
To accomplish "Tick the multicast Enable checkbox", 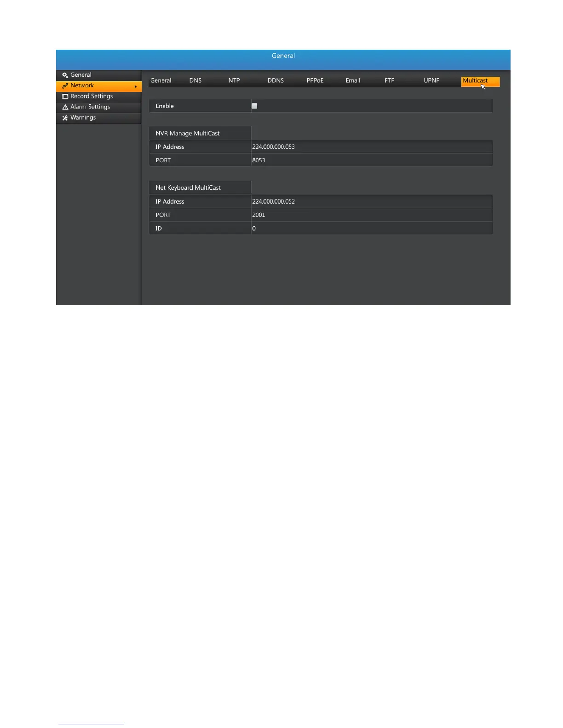I will pos(254,106).
